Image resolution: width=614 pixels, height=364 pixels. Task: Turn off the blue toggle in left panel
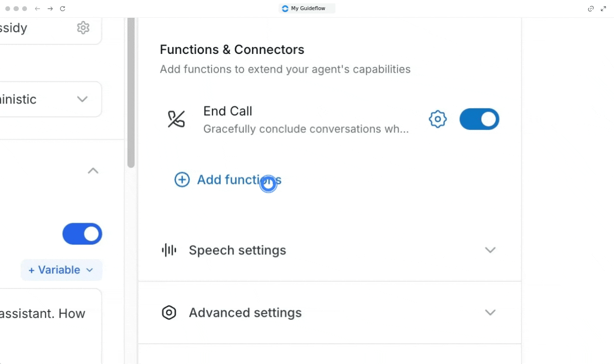(x=82, y=234)
